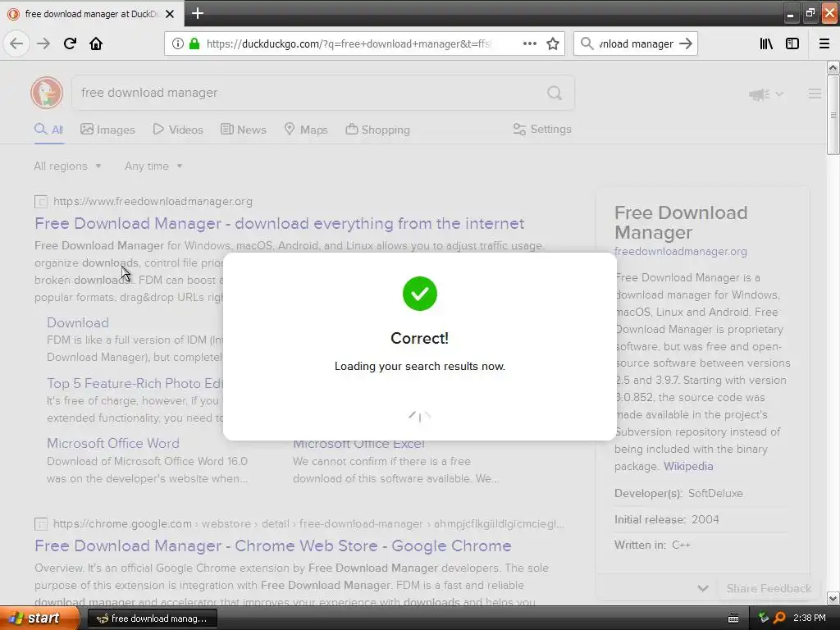840x630 pixels.
Task: Select the All results tab
Action: click(48, 129)
